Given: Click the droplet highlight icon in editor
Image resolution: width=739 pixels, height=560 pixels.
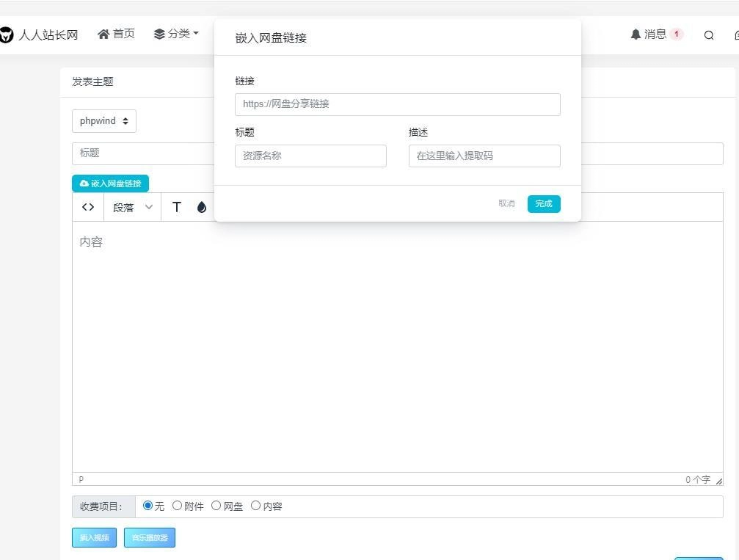Looking at the screenshot, I should pos(201,207).
